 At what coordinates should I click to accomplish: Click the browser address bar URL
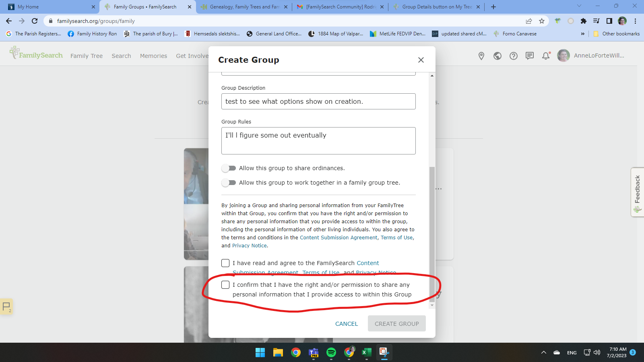[x=96, y=21]
